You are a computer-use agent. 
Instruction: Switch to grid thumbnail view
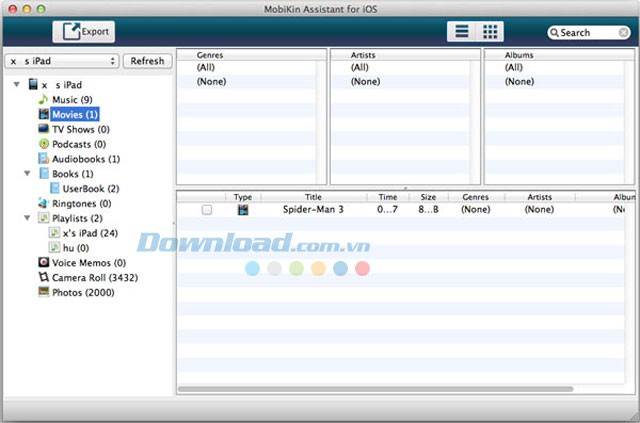490,32
